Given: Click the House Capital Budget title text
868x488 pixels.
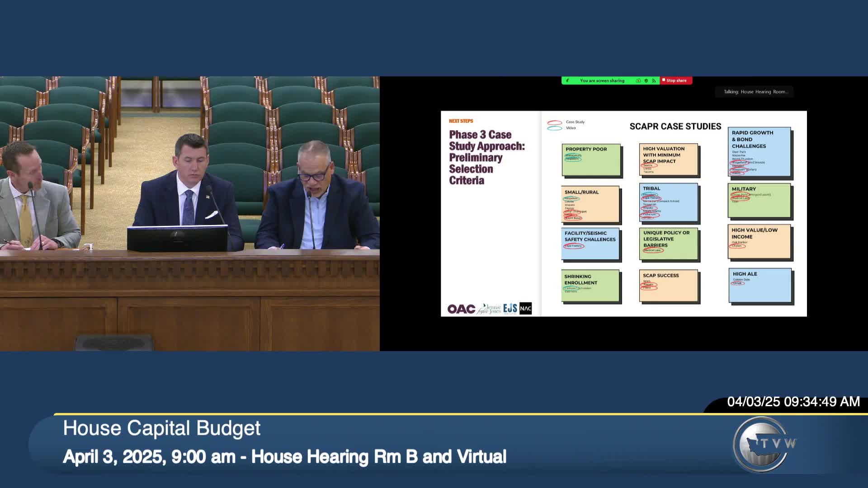Looking at the screenshot, I should click(x=161, y=428).
